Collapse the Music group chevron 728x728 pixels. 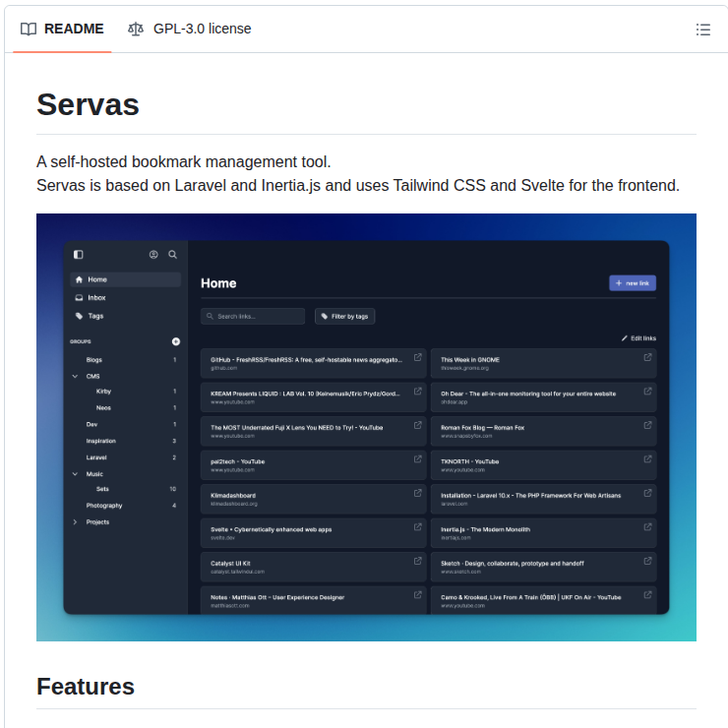click(x=75, y=473)
